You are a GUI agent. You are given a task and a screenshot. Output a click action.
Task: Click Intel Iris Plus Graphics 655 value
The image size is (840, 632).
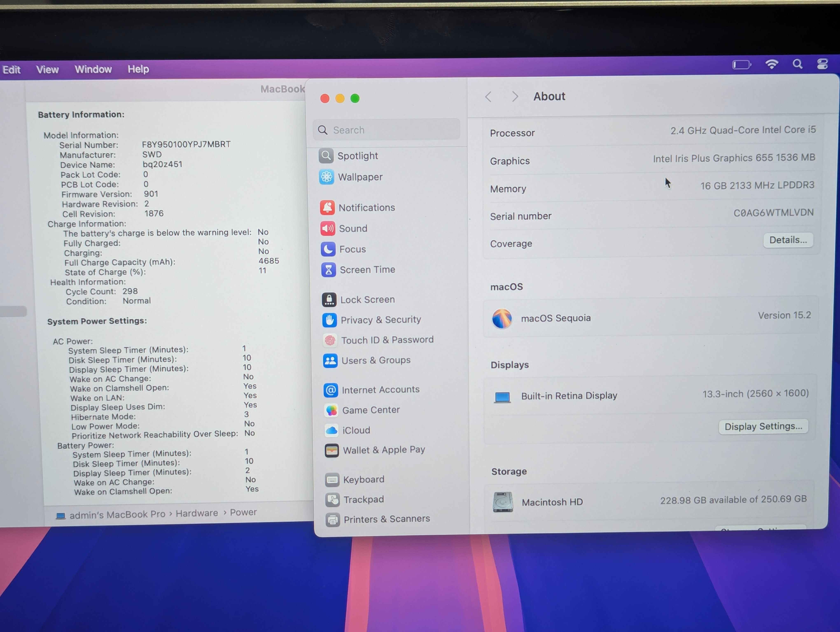point(734,158)
